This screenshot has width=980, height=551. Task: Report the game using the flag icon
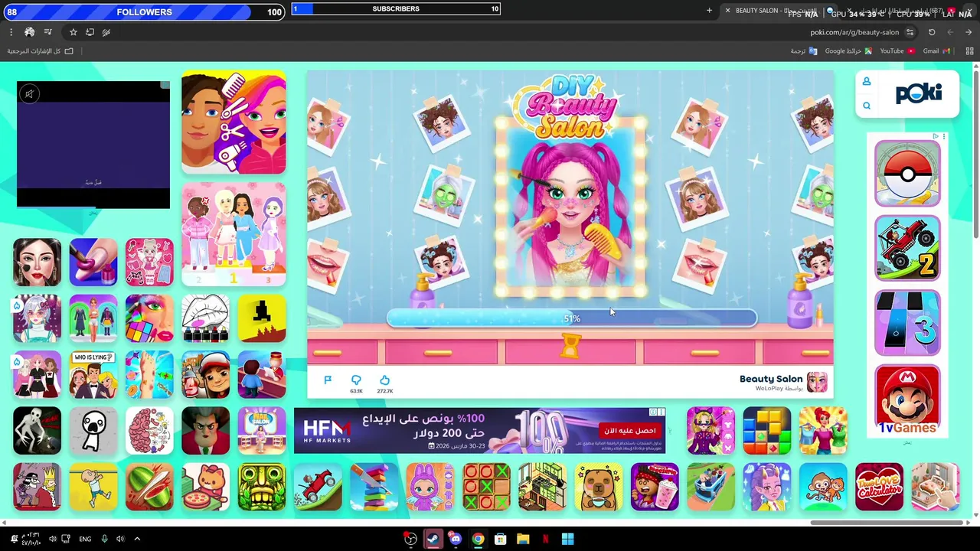pos(328,380)
